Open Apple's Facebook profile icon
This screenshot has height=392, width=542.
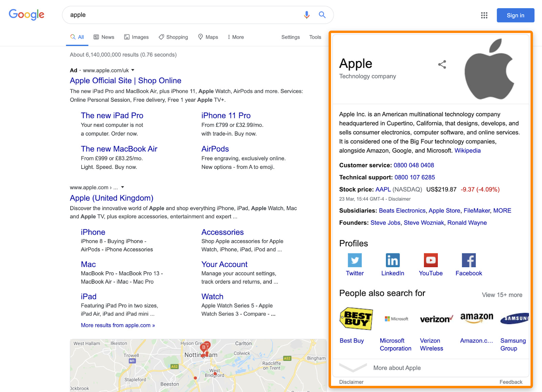tap(468, 260)
